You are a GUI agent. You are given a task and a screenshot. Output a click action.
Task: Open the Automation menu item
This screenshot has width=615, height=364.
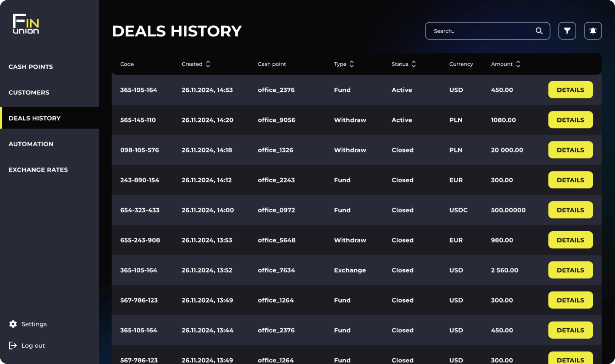(x=31, y=144)
